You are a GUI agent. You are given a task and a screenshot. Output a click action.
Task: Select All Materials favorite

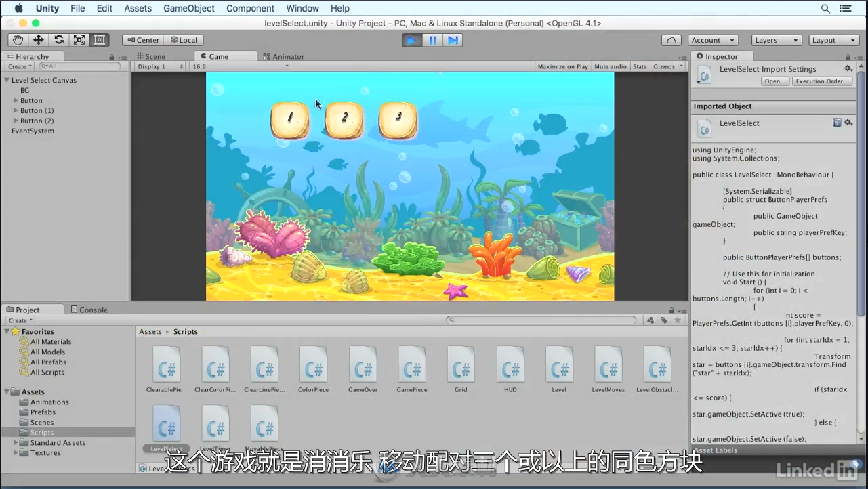coord(51,341)
